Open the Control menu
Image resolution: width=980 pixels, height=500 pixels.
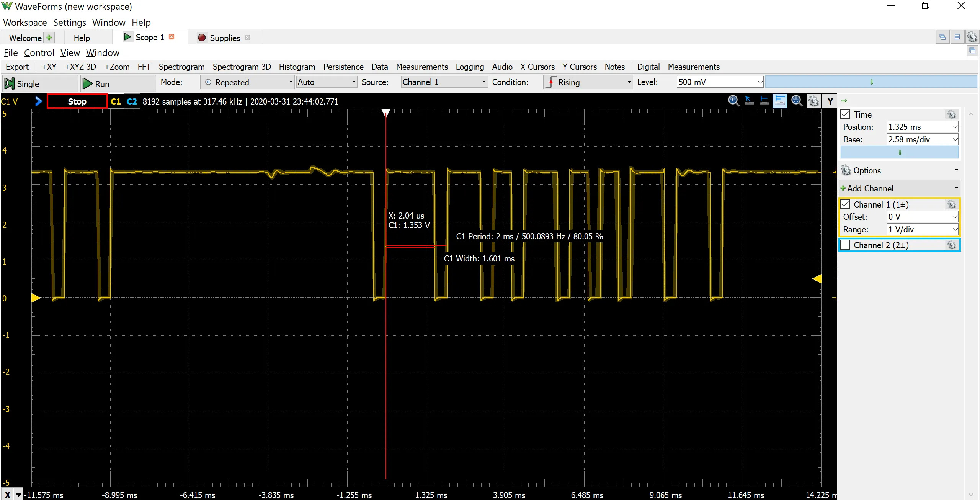39,53
